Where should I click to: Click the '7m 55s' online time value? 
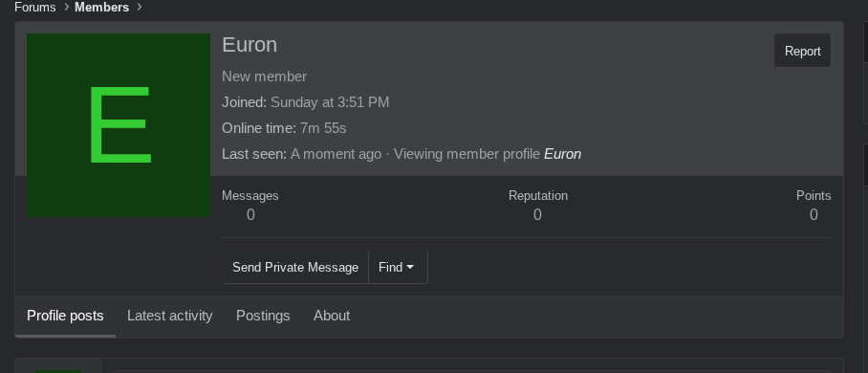click(323, 128)
